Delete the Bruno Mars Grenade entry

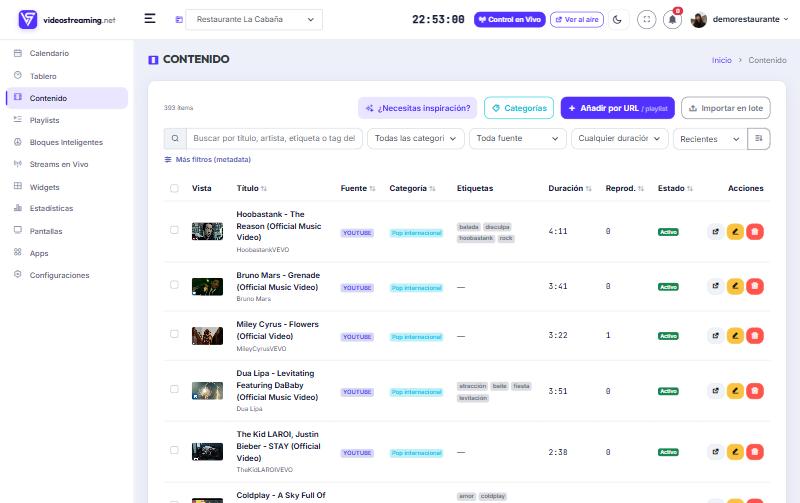tap(755, 286)
